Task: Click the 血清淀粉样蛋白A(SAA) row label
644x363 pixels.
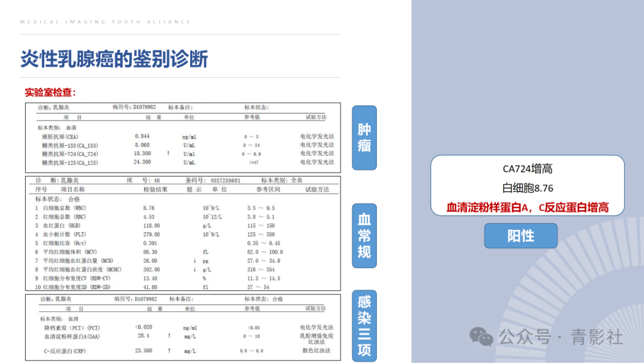Action: [72, 337]
